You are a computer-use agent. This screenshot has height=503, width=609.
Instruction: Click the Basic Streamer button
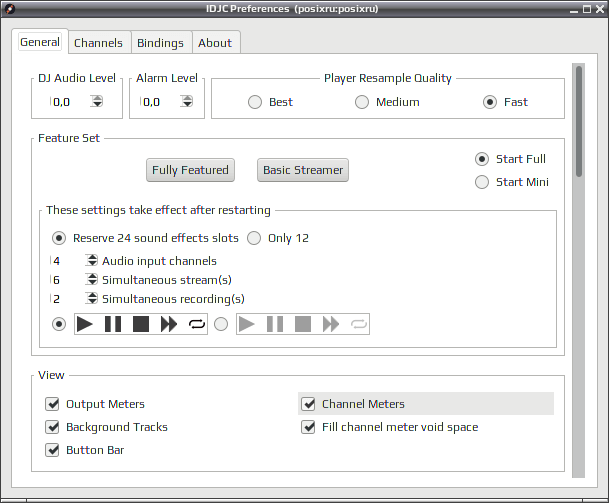click(x=303, y=170)
